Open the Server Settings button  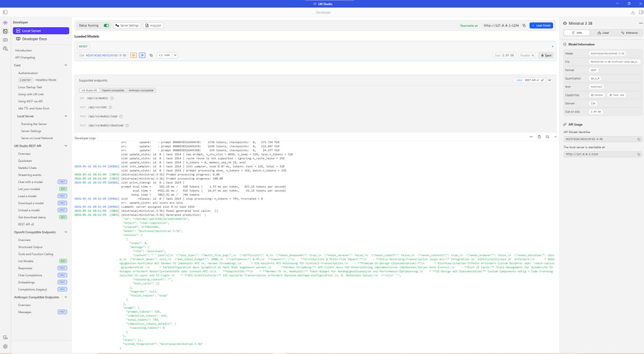point(127,25)
